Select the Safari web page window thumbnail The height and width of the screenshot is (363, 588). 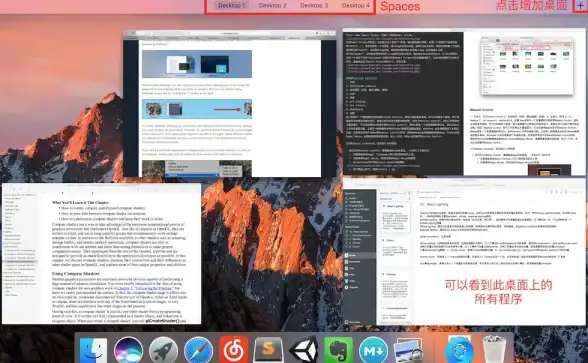click(x=230, y=104)
